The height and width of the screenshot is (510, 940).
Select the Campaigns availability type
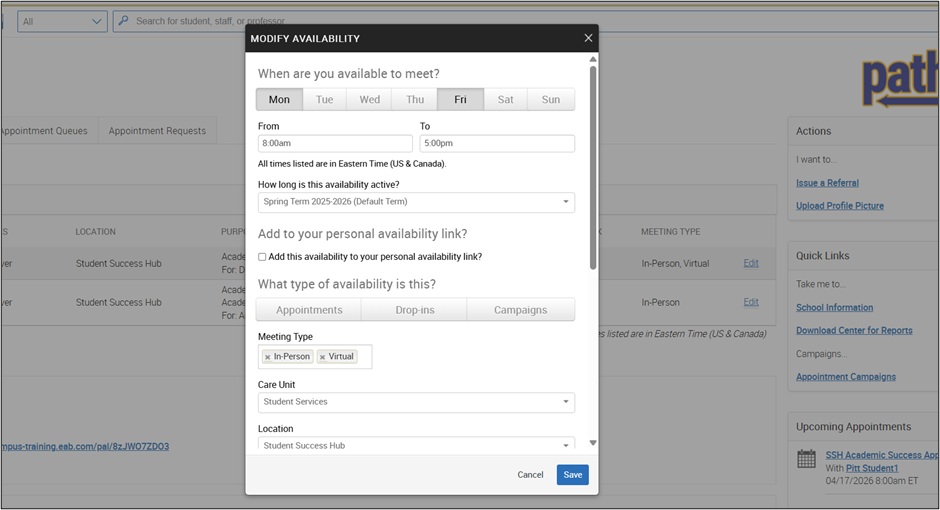520,310
